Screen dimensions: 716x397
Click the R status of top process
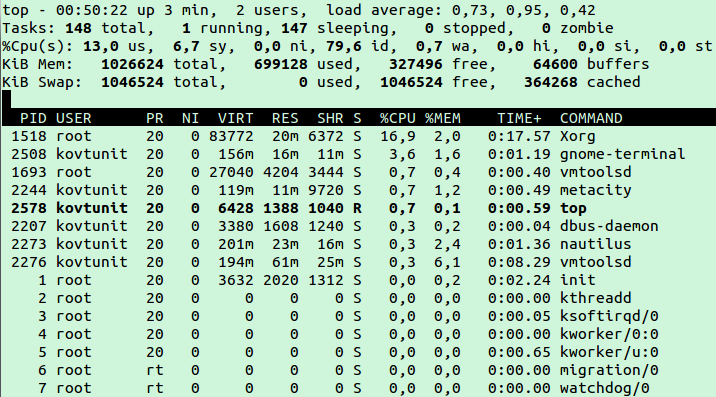(357, 208)
